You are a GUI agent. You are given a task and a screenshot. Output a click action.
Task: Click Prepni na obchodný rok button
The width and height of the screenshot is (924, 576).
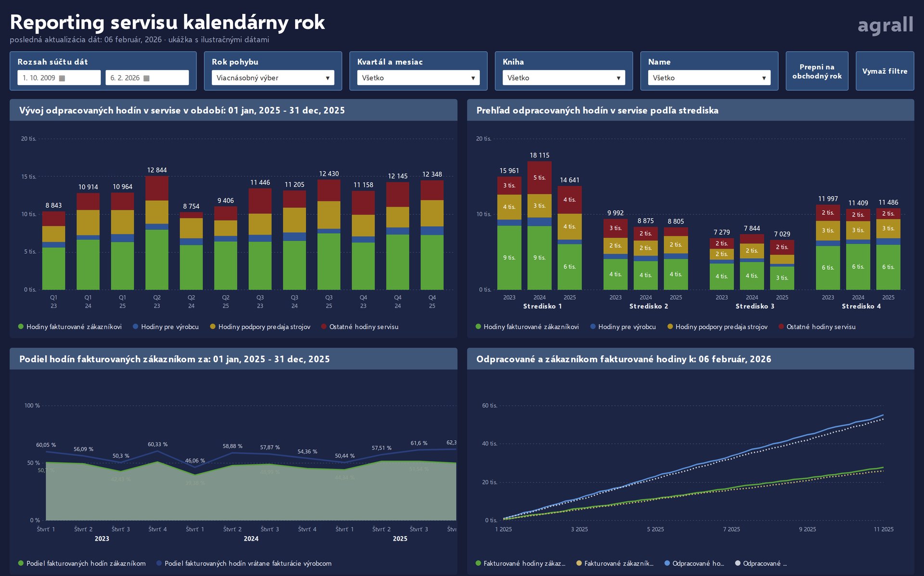(817, 71)
